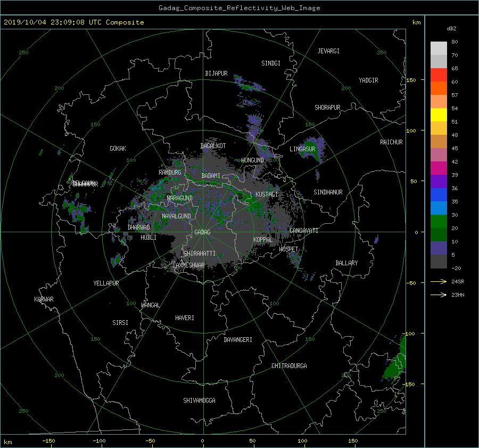The height and width of the screenshot is (448, 479).
Task: Click the LINGASUR city label
Action: click(302, 149)
